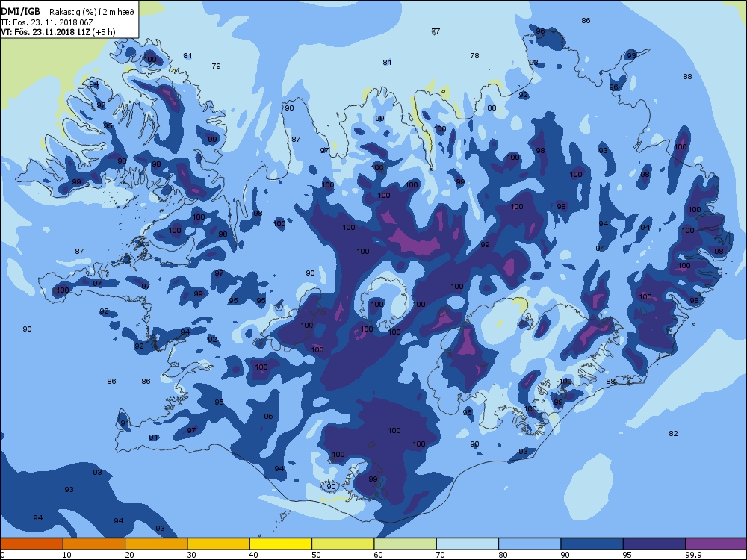Click the legend tick label '50'
The width and height of the screenshot is (747, 560).
pyautogui.click(x=316, y=555)
